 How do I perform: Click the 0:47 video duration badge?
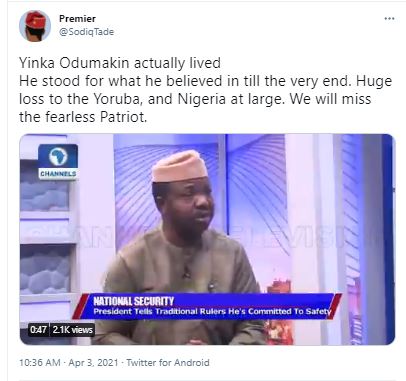(x=38, y=330)
